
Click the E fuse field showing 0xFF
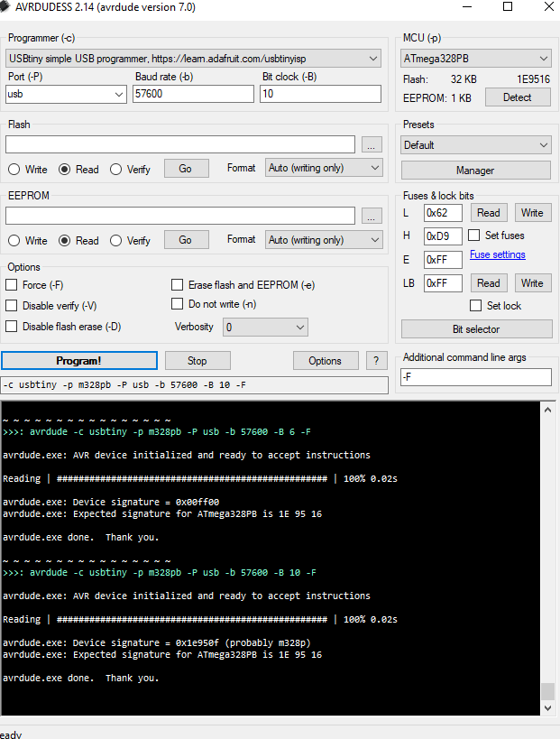443,260
